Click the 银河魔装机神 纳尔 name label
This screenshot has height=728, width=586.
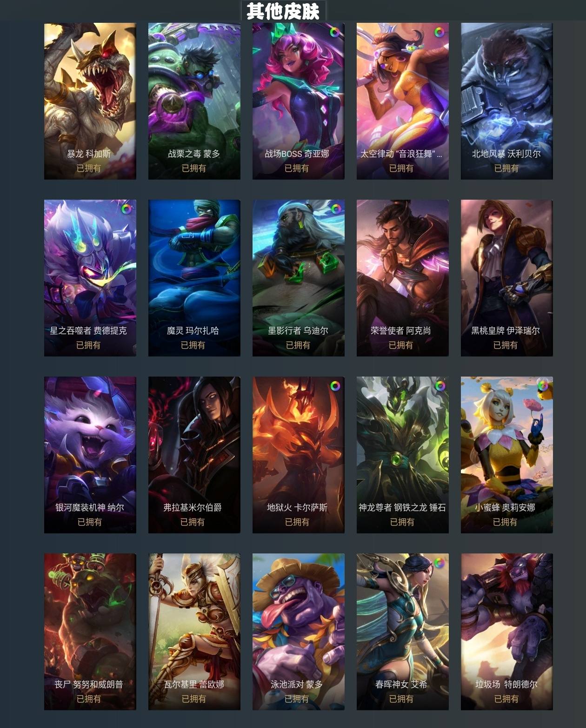pos(90,507)
